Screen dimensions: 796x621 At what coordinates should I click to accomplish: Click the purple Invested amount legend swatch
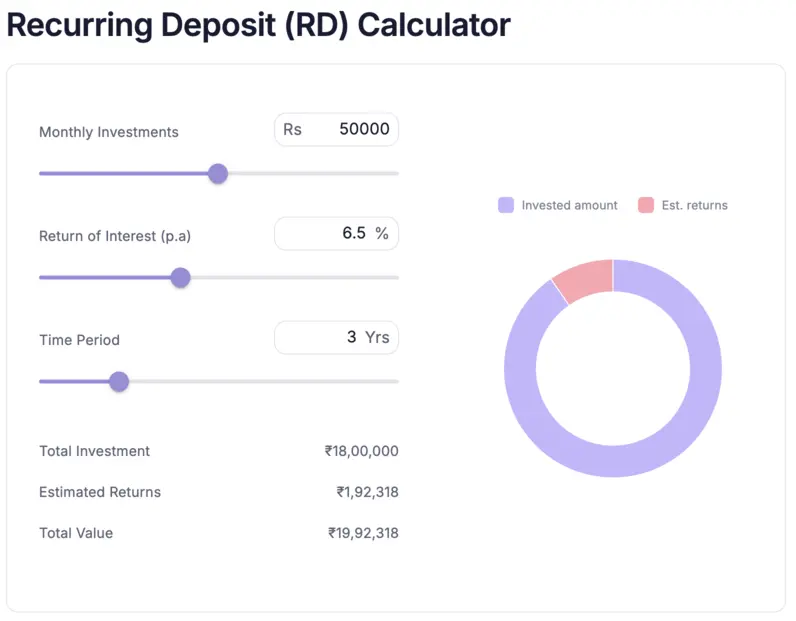tap(506, 205)
